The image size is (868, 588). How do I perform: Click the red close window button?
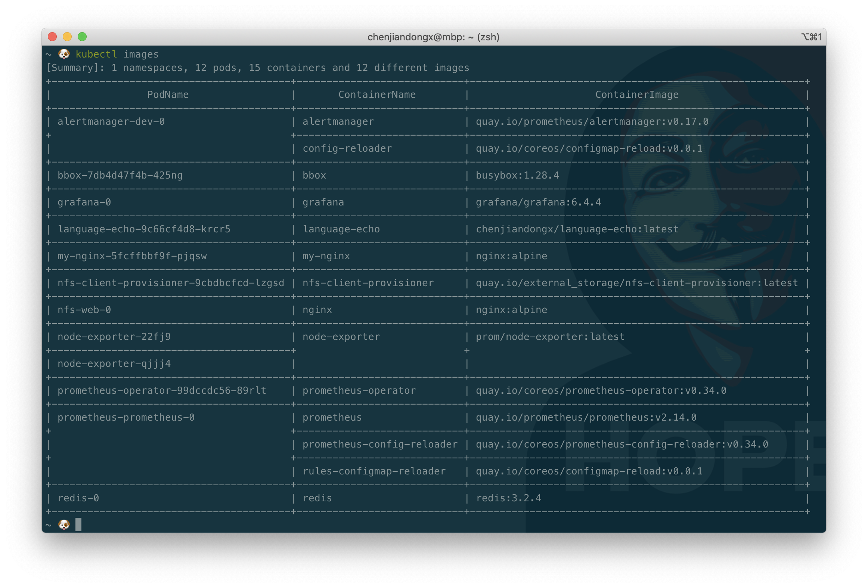pos(52,37)
